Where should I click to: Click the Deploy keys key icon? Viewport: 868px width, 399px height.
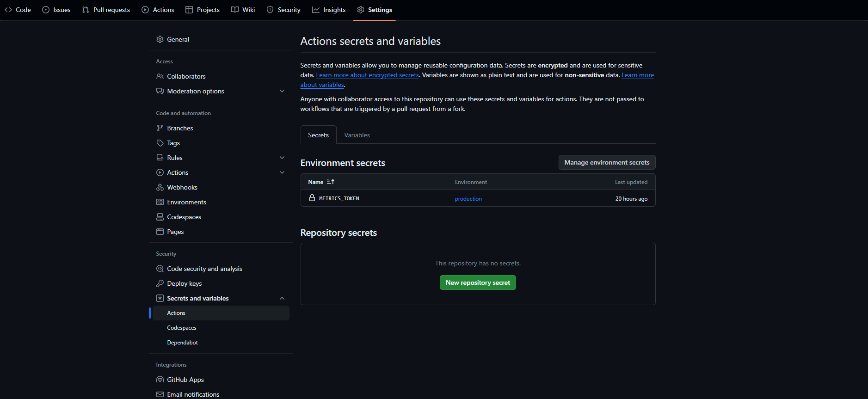pyautogui.click(x=160, y=283)
